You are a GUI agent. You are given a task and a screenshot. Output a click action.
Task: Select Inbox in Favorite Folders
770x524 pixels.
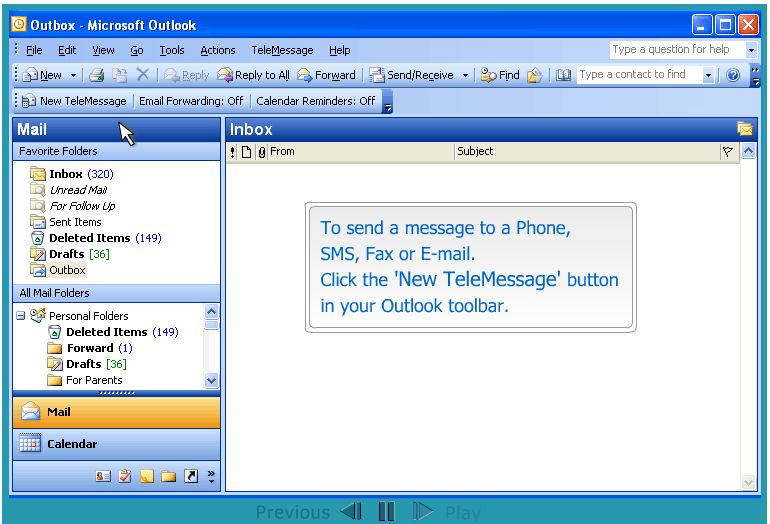(71, 174)
